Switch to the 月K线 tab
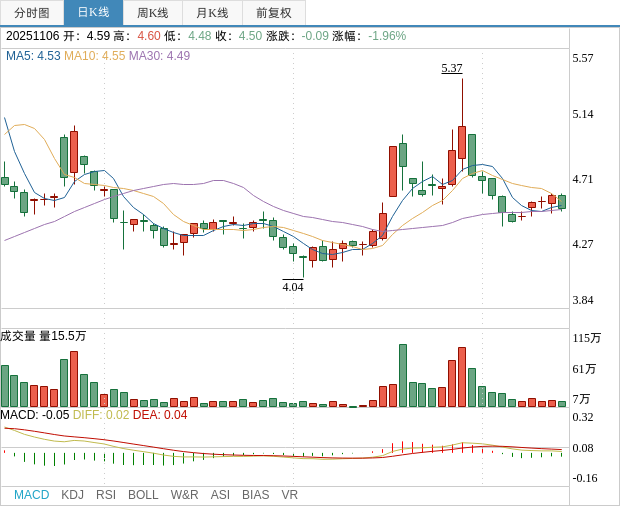Viewport: 620px width, 506px height. pos(212,13)
